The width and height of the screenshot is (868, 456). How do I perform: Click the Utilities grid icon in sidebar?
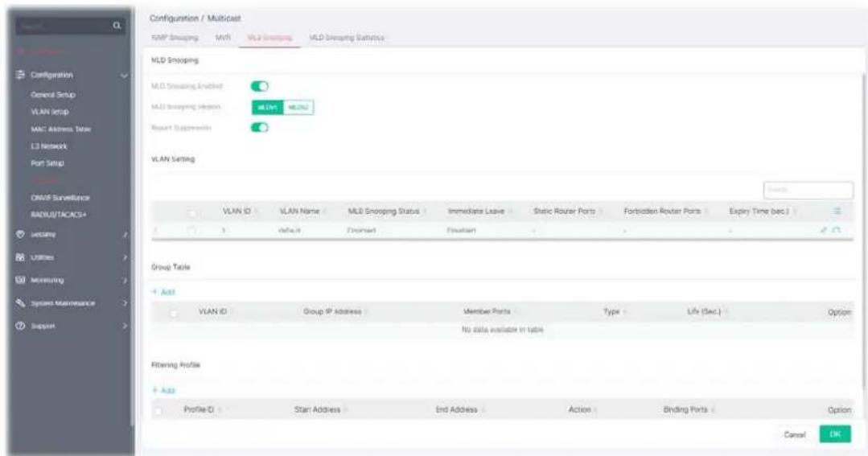[x=20, y=257]
